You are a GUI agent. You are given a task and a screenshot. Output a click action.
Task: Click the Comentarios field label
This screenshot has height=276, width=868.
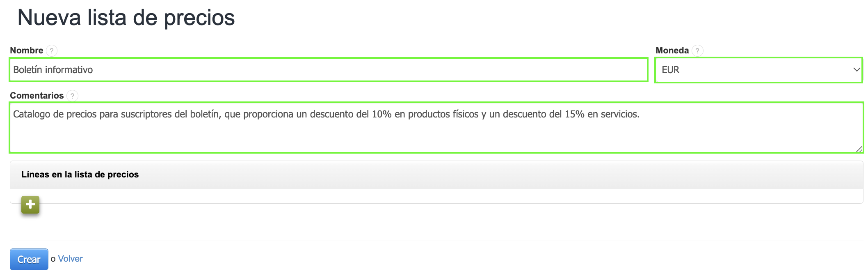37,96
